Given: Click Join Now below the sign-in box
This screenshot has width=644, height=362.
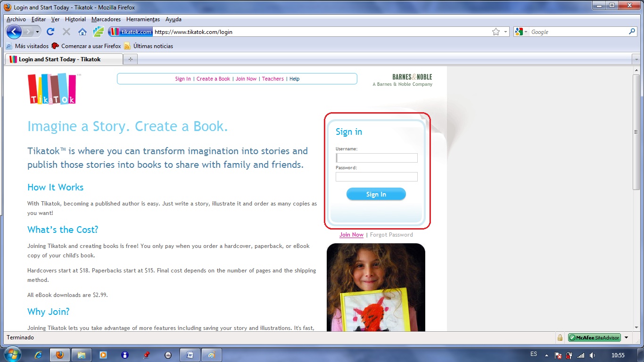Looking at the screenshot, I should [x=351, y=235].
